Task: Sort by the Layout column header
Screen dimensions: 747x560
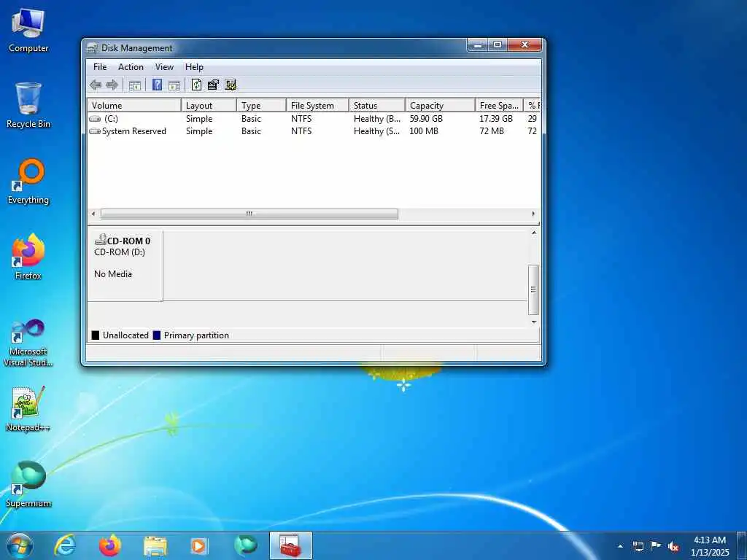Action: (x=209, y=105)
